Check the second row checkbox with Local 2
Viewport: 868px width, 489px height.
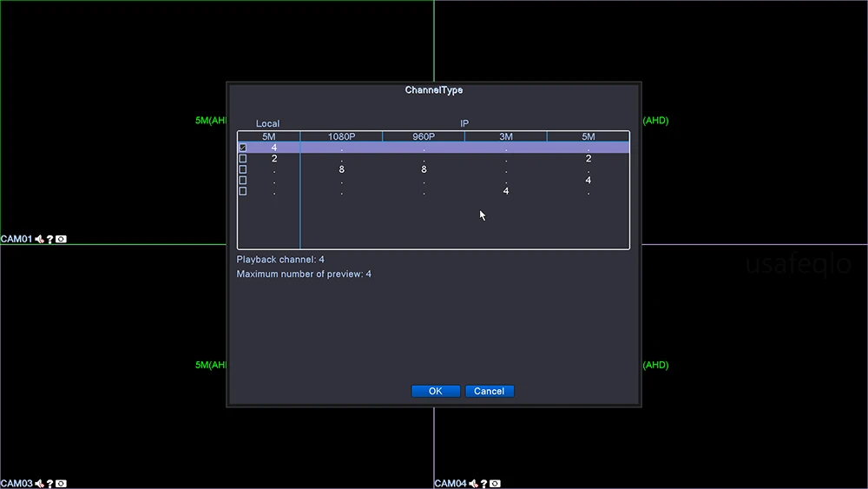point(242,158)
